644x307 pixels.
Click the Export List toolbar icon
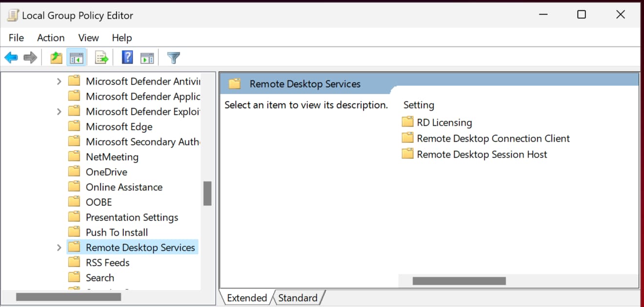(x=101, y=58)
